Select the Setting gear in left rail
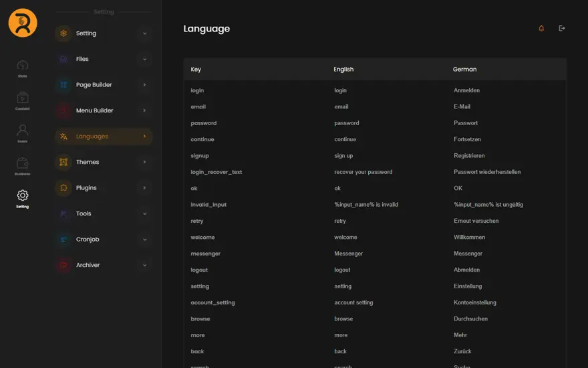The image size is (588, 368). (x=23, y=195)
